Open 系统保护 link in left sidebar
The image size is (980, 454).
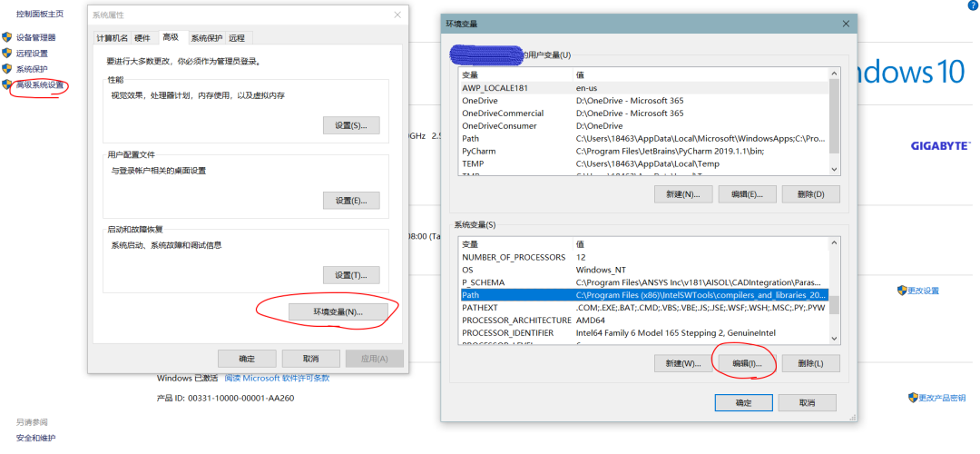point(32,69)
